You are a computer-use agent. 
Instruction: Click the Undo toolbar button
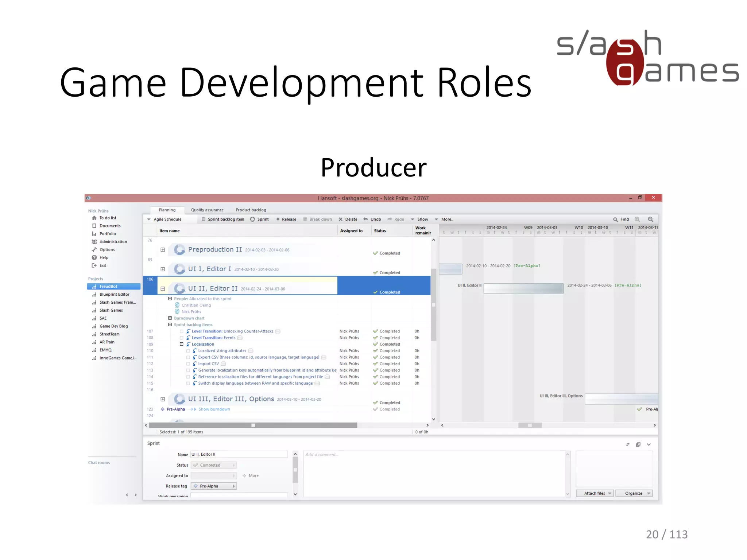tap(372, 219)
